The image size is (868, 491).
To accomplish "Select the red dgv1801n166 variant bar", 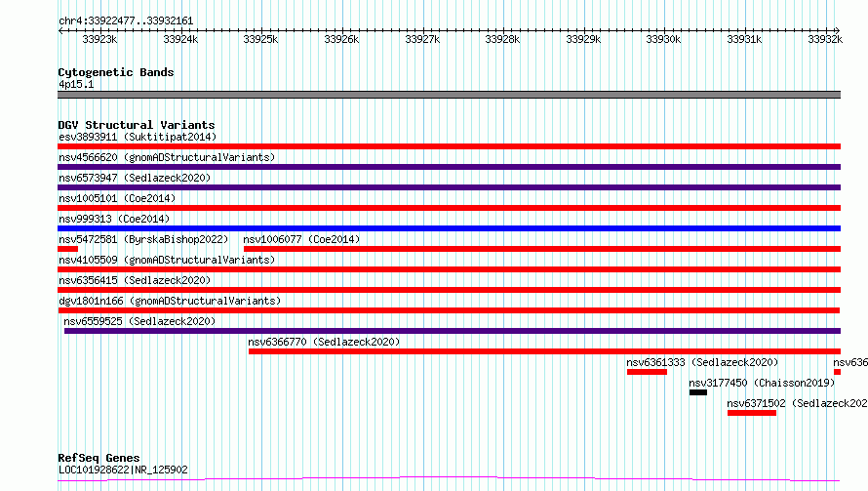I will click(449, 310).
